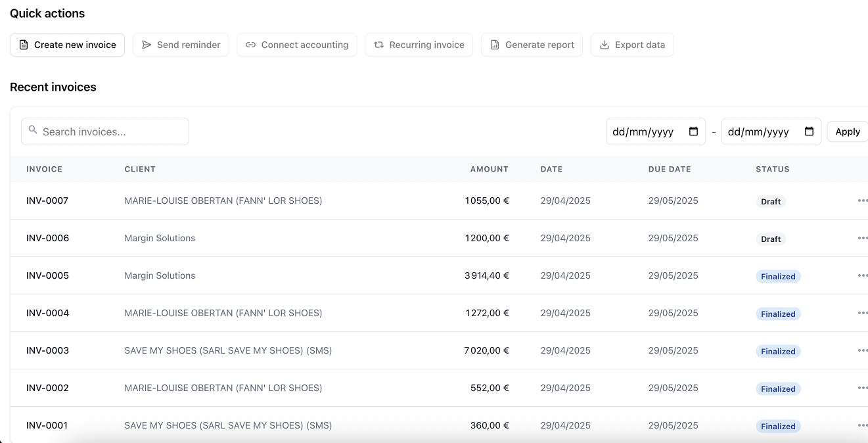This screenshot has height=443, width=868.
Task: Click amount 1 055,00 €
Action: 487,200
